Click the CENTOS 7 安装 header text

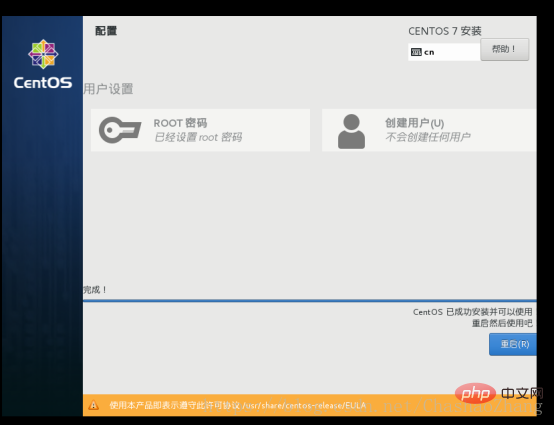point(444,31)
